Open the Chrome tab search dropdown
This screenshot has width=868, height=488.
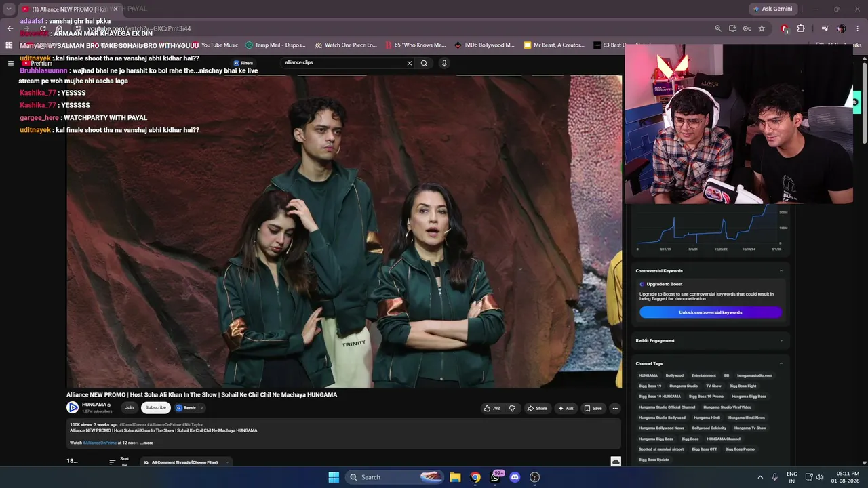[9, 9]
